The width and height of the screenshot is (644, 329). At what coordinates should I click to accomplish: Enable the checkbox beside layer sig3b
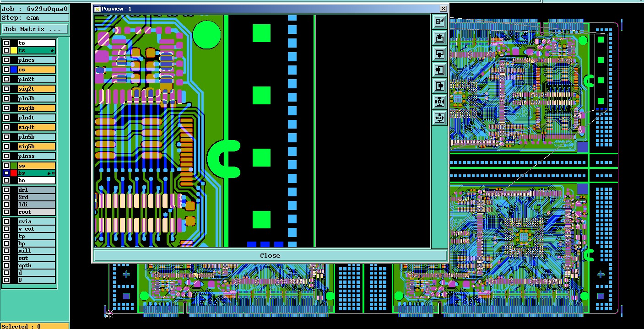pos(6,108)
